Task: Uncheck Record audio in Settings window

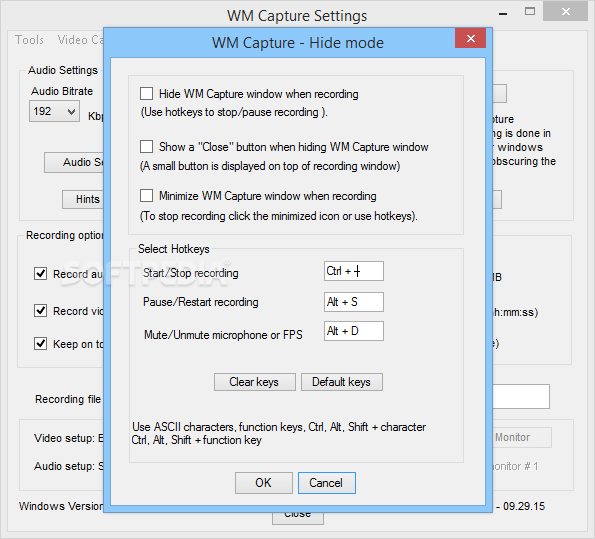Action: [41, 273]
